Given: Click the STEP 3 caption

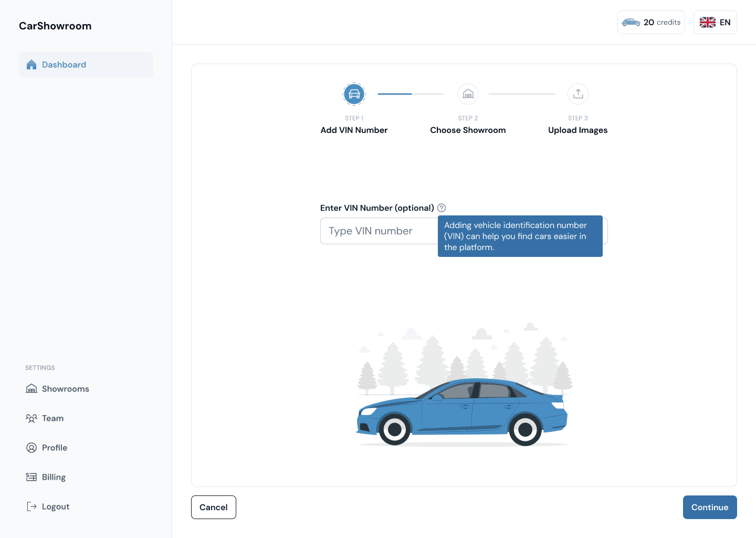Looking at the screenshot, I should [x=578, y=118].
